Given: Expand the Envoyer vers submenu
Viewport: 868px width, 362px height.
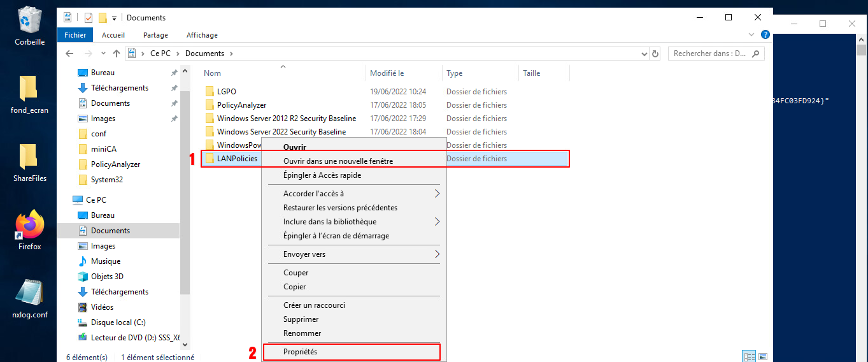Looking at the screenshot, I should pyautogui.click(x=437, y=254).
